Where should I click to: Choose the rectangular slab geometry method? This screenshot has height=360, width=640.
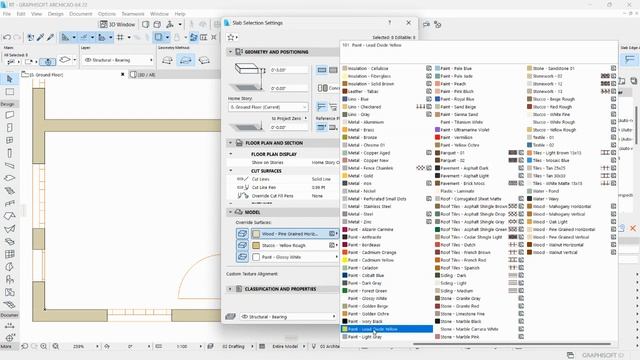pos(186,60)
